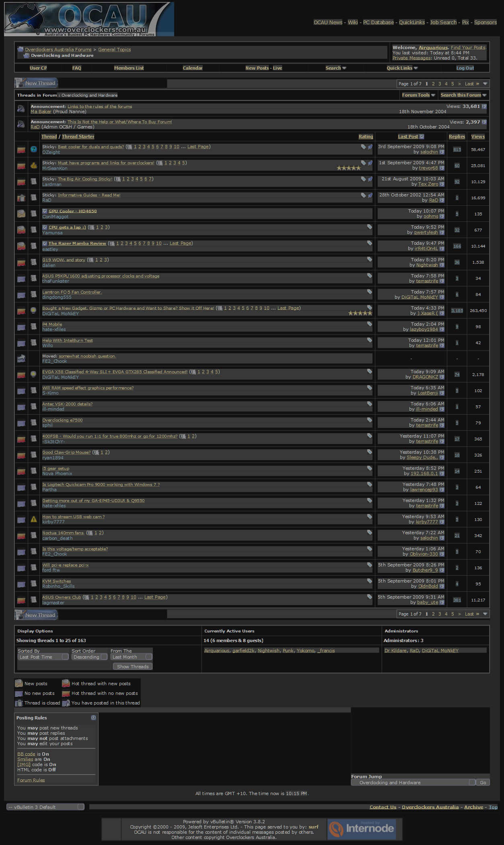Click last-post arrow beside Nightwish in thread list

tap(442, 265)
